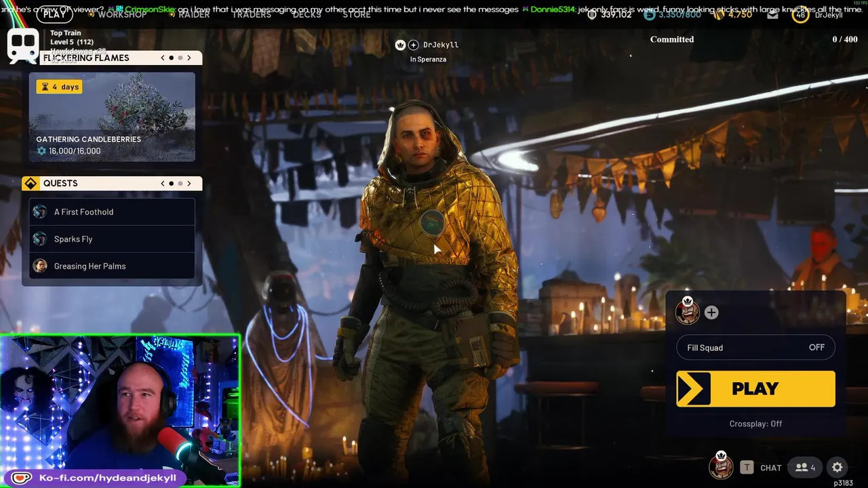Select second page dot in Quests header
Image resolution: width=868 pixels, height=488 pixels.
click(x=180, y=184)
